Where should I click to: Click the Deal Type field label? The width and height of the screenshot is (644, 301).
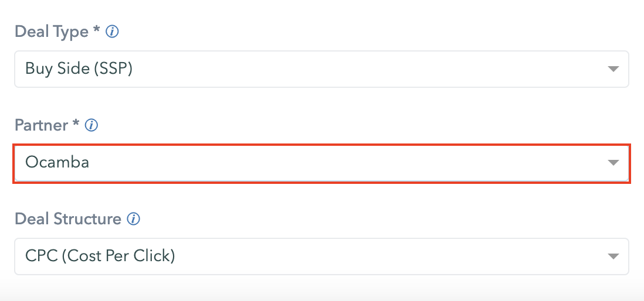(52, 32)
